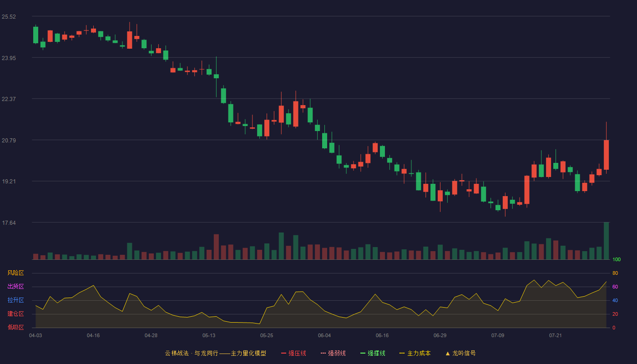
Task: Click the 22.37 price axis label
Action: pyautogui.click(x=9, y=99)
